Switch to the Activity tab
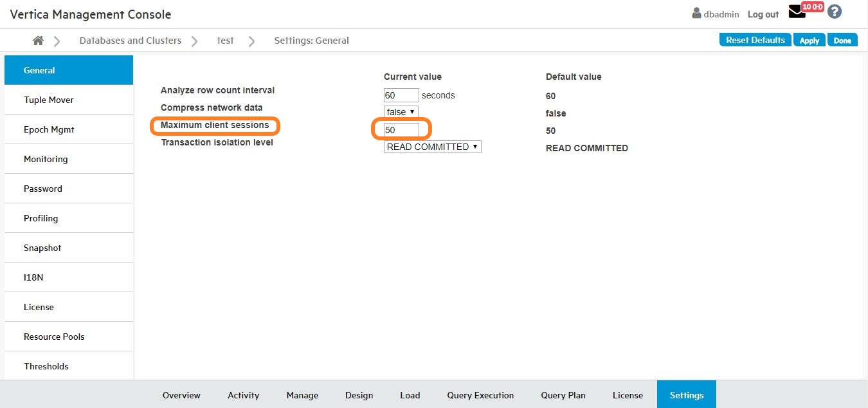This screenshot has height=408, width=868. click(x=243, y=395)
